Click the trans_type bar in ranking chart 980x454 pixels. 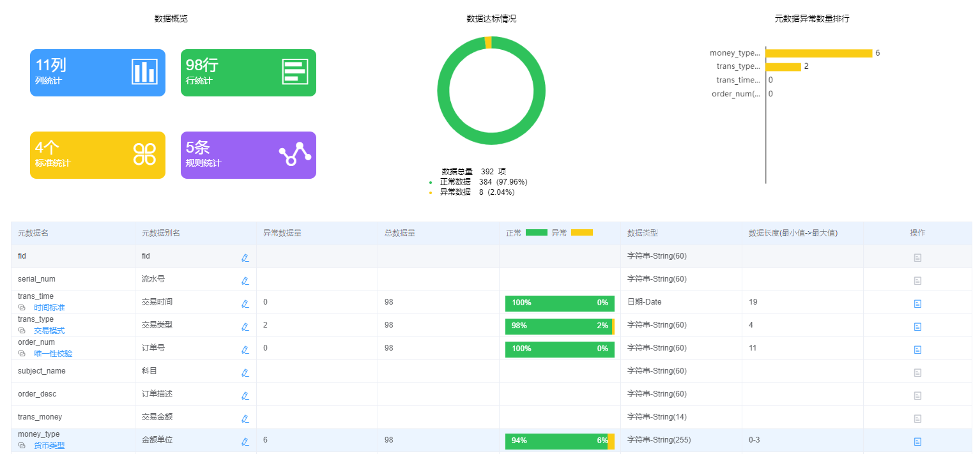click(x=783, y=67)
